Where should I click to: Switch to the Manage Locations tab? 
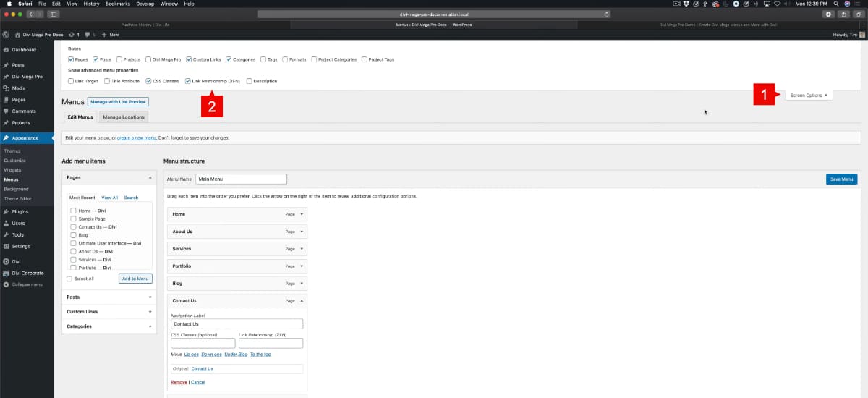[x=123, y=117]
